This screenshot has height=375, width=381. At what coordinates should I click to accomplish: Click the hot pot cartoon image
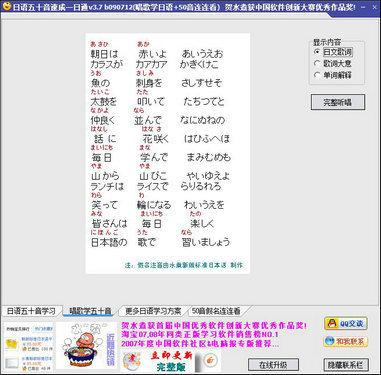click(80, 345)
